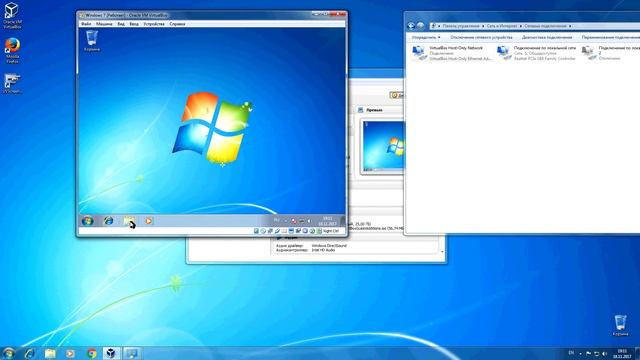Screen dimensions: 640x360
Task: Open the Файл menu in the VirtualBox VM window
Action: (x=86, y=24)
